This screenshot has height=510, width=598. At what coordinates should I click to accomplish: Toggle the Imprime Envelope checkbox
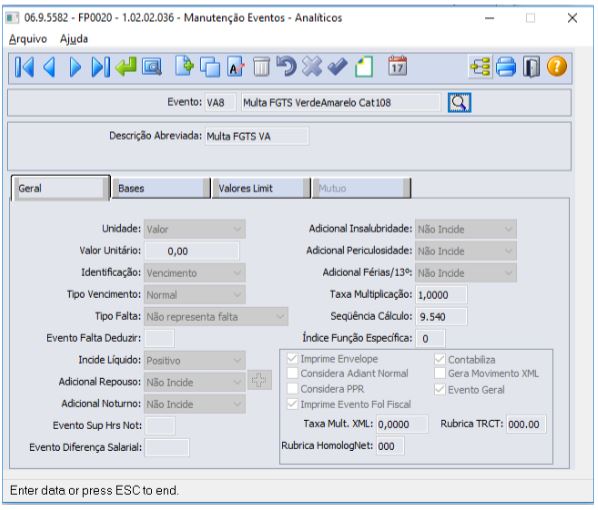point(293,359)
